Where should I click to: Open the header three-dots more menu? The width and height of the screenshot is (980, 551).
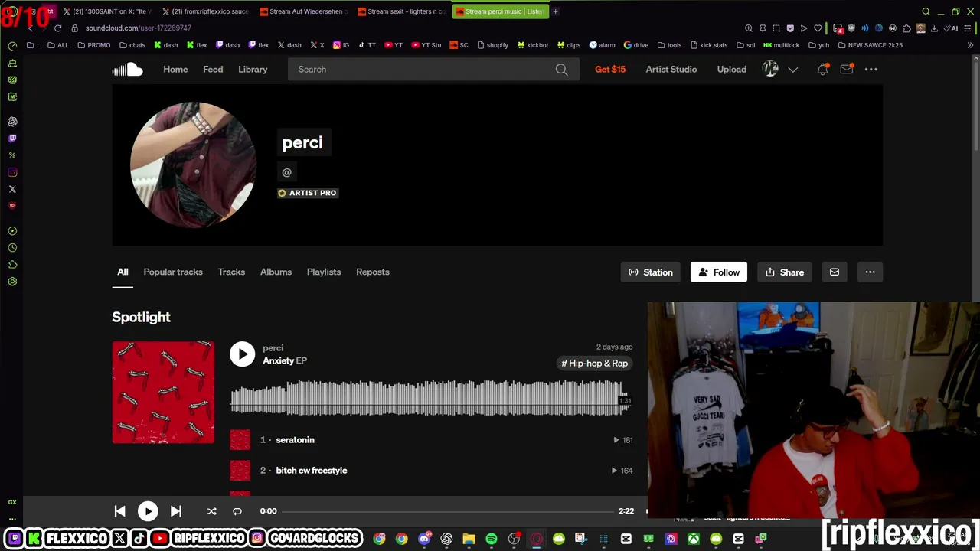pyautogui.click(x=871, y=69)
